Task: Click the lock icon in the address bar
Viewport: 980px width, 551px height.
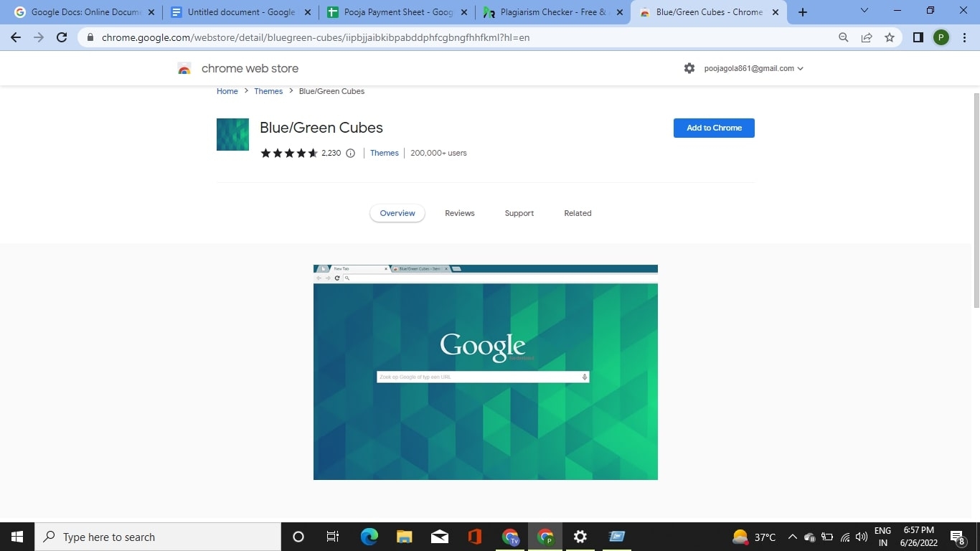Action: tap(90, 37)
